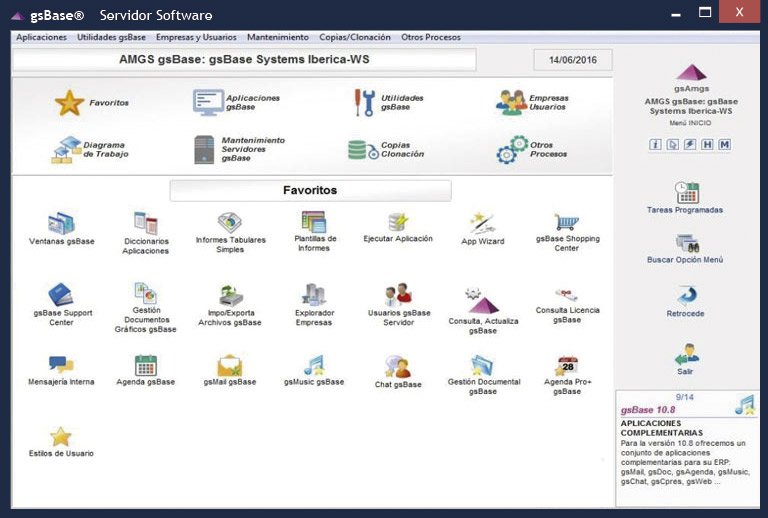Click the 14/06/2016 date box
The width and height of the screenshot is (768, 518).
point(573,60)
